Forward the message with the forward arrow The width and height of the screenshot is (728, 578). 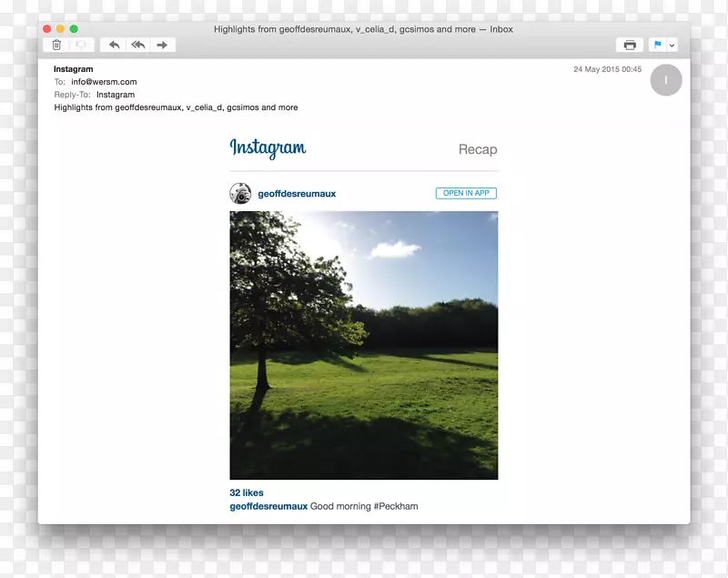pos(162,45)
